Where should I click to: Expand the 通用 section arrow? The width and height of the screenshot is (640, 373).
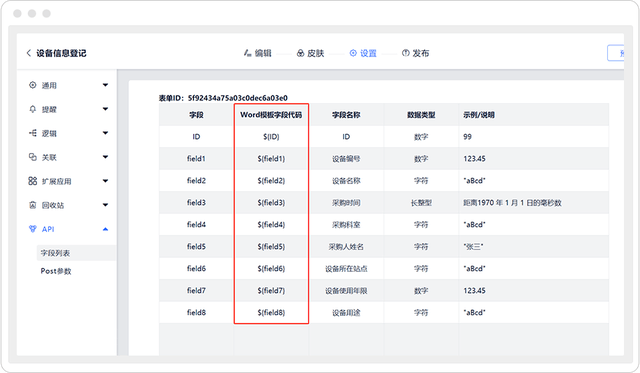coord(105,85)
